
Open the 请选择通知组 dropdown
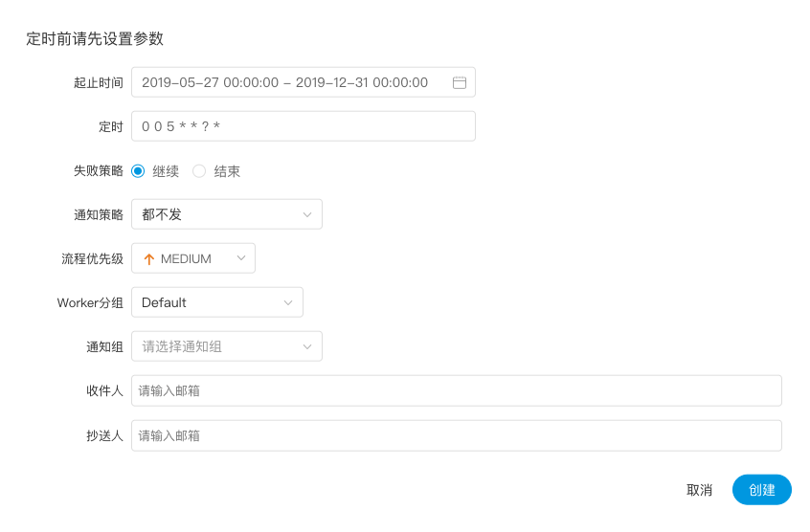pyautogui.click(x=226, y=347)
